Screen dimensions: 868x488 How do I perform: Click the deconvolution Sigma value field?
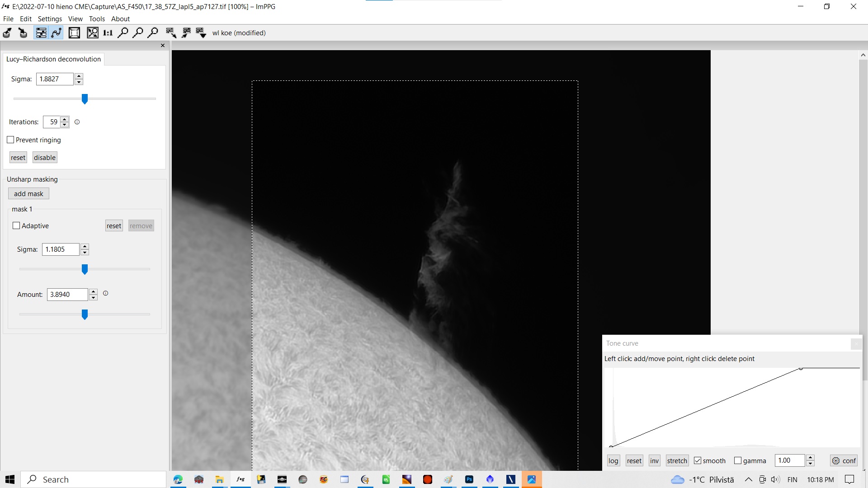(x=55, y=79)
